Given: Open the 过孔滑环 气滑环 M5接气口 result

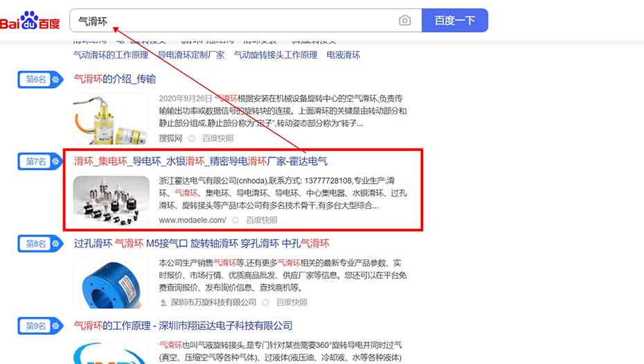Looking at the screenshot, I should tap(202, 243).
